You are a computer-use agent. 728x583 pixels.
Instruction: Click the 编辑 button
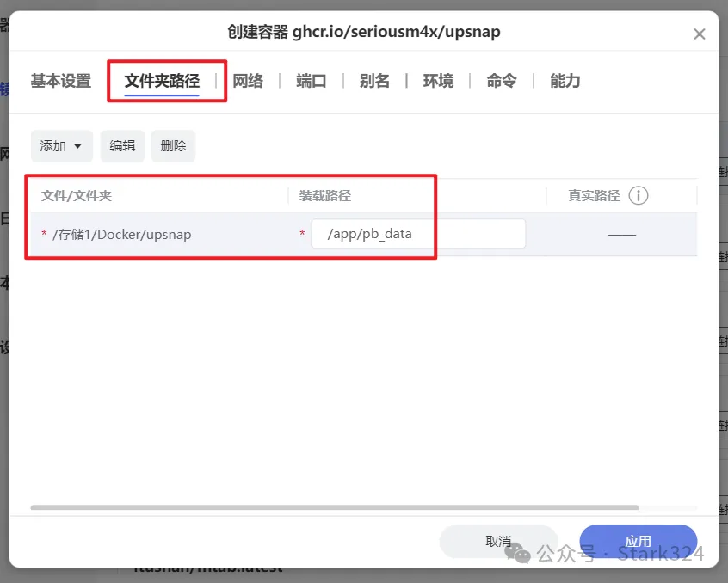[x=122, y=146]
